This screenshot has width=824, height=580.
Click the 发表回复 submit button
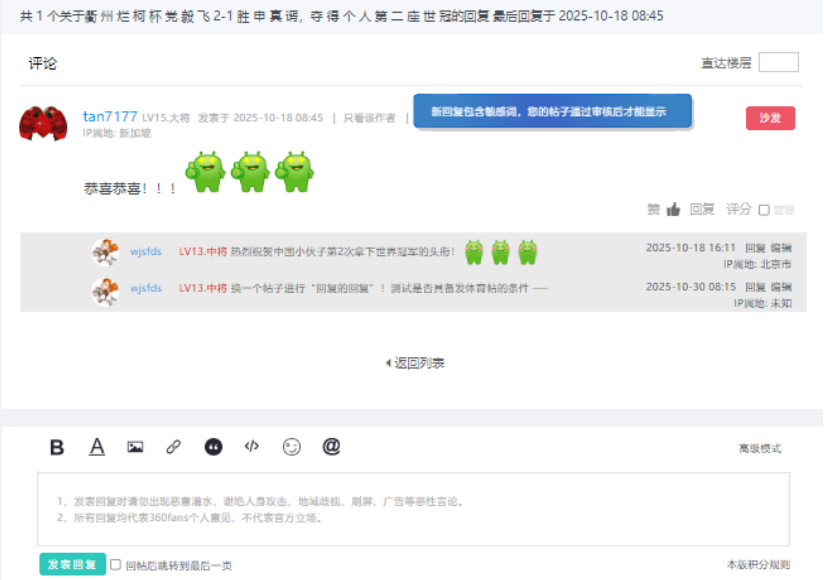72,565
